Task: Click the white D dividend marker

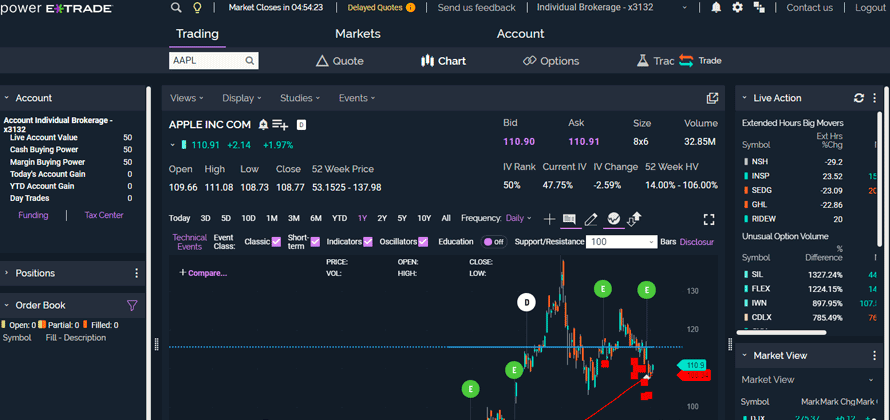Action: click(x=527, y=303)
